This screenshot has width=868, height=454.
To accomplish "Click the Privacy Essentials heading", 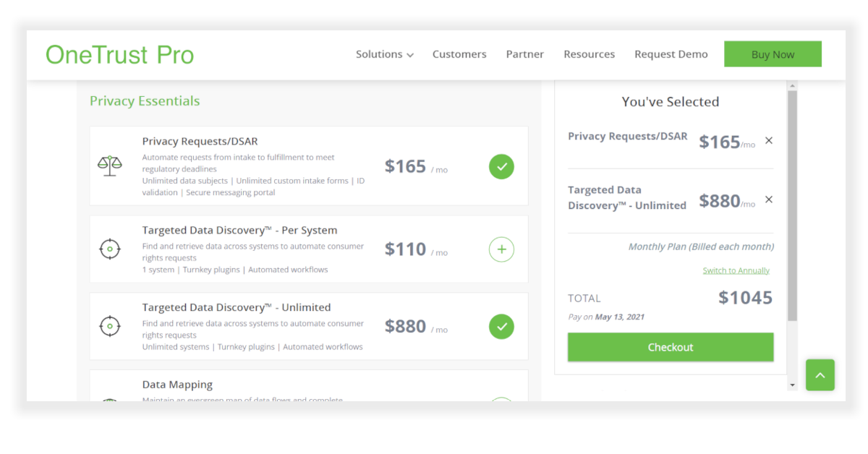I will (x=145, y=101).
